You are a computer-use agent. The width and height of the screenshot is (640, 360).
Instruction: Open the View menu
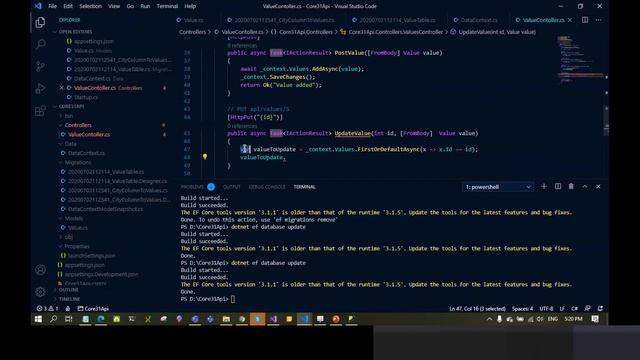click(114, 6)
